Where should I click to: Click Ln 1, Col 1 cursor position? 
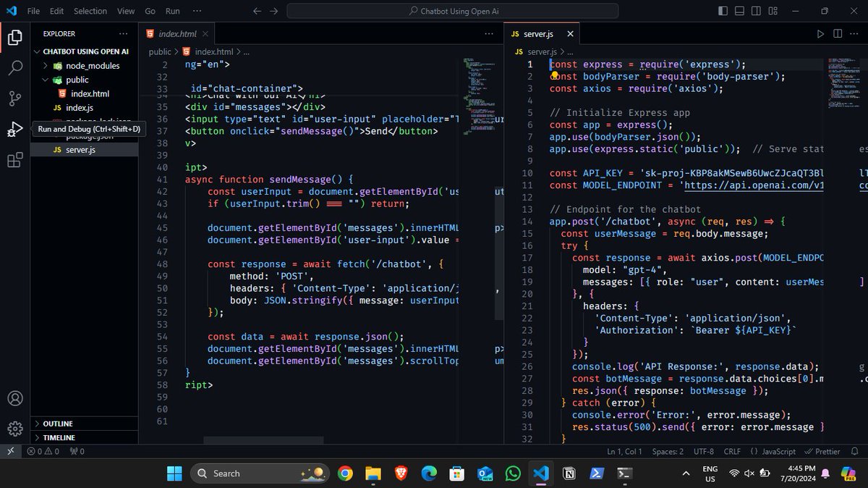point(625,451)
